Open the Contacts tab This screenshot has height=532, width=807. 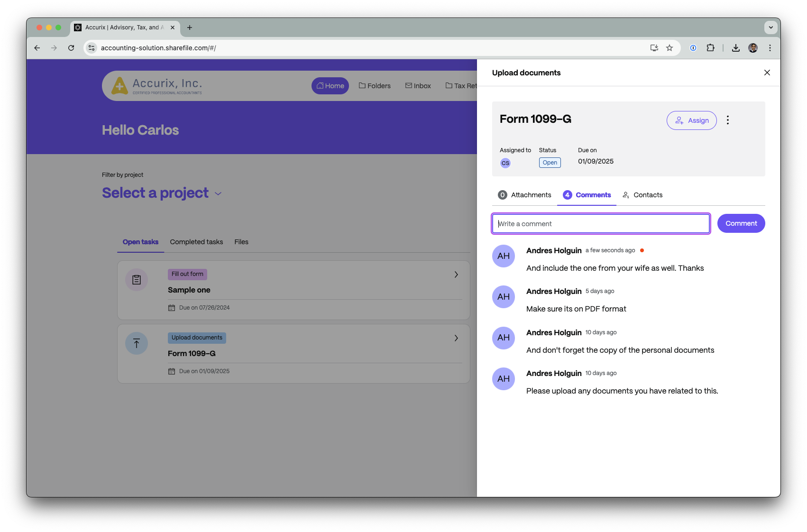(x=642, y=195)
